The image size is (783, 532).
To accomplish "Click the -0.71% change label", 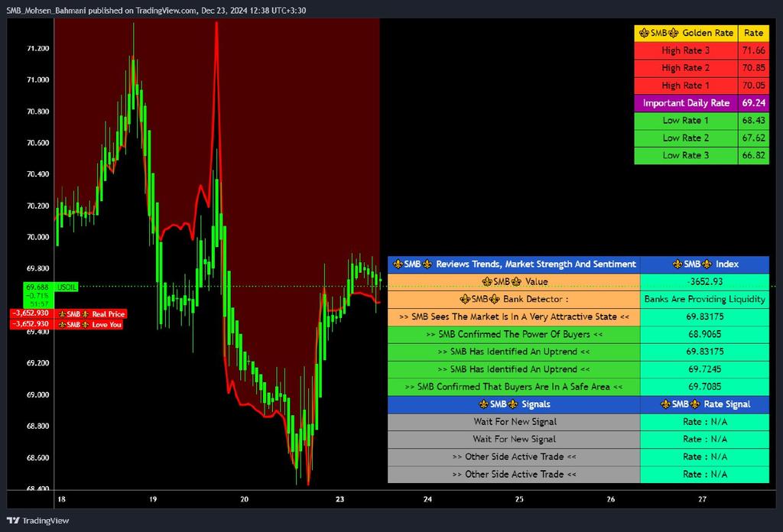I will [38, 296].
